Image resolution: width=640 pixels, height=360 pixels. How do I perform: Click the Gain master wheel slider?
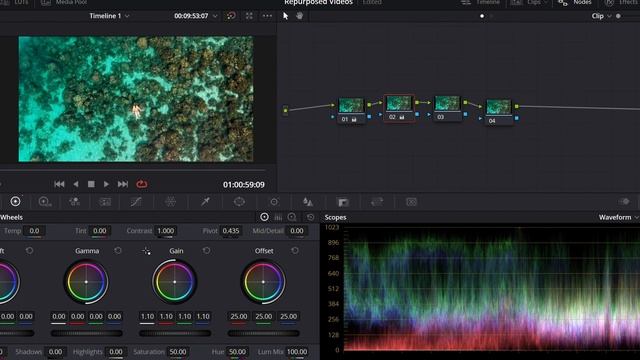[x=175, y=333]
